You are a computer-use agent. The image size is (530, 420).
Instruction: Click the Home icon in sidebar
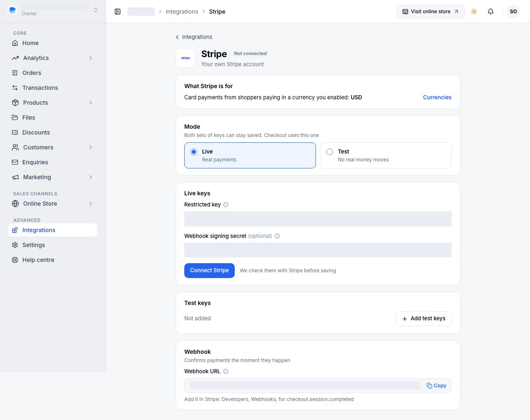tap(15, 43)
